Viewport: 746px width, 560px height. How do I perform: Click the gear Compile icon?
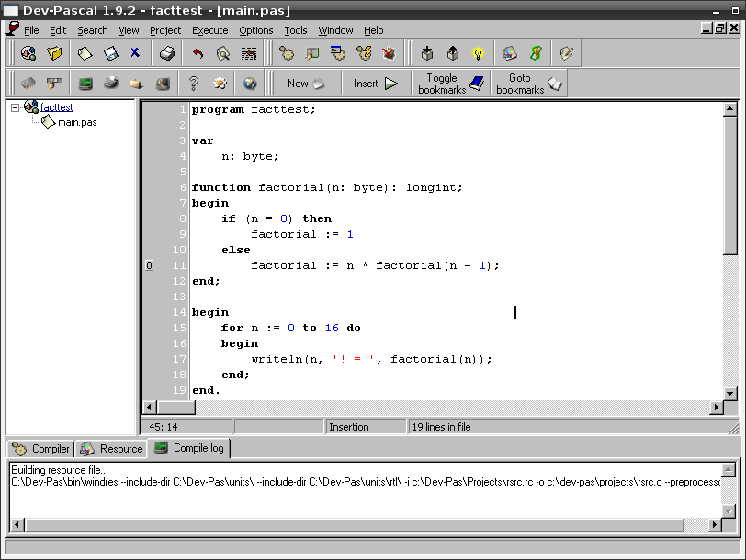[x=287, y=53]
